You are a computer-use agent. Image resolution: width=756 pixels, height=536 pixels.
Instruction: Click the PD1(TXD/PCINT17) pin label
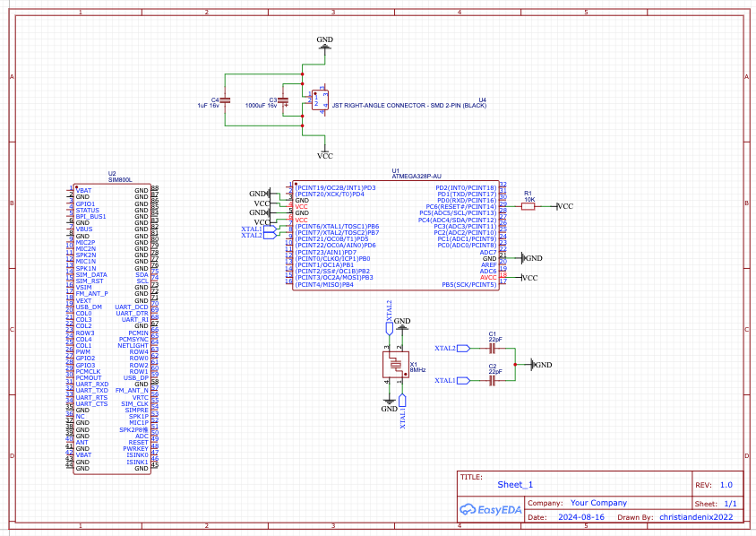[x=467, y=194]
